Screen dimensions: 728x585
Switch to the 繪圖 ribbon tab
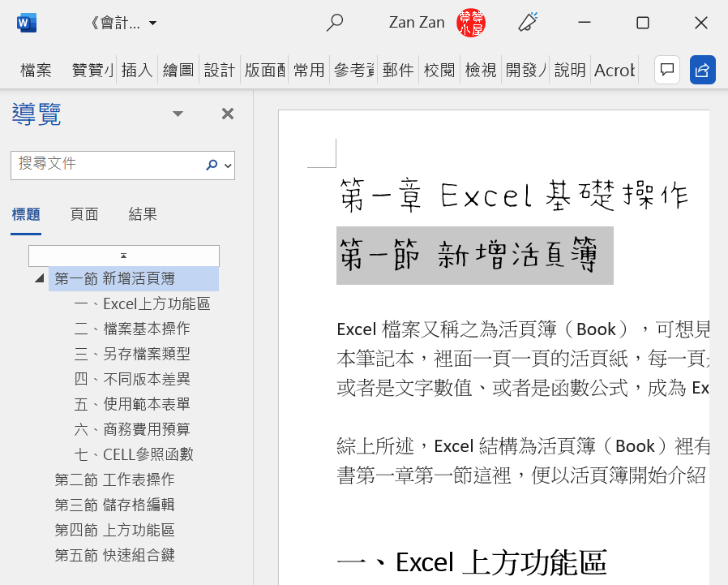(x=178, y=70)
